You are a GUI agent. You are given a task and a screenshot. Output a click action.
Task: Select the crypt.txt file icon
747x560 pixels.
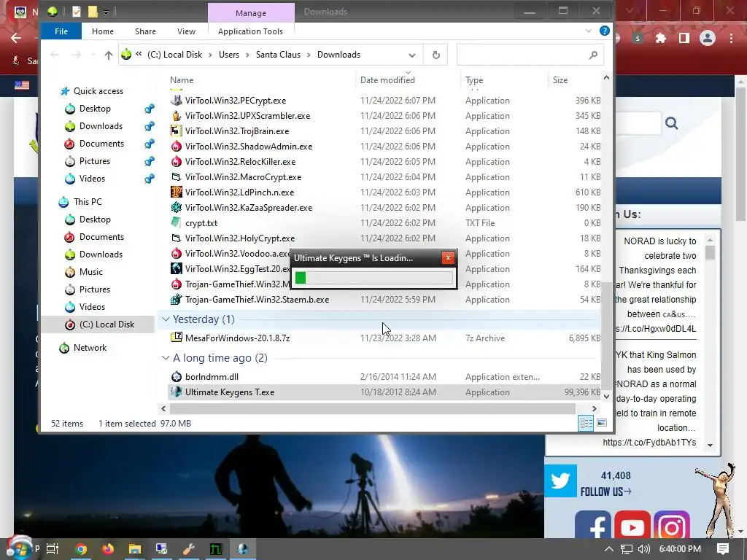tap(177, 223)
